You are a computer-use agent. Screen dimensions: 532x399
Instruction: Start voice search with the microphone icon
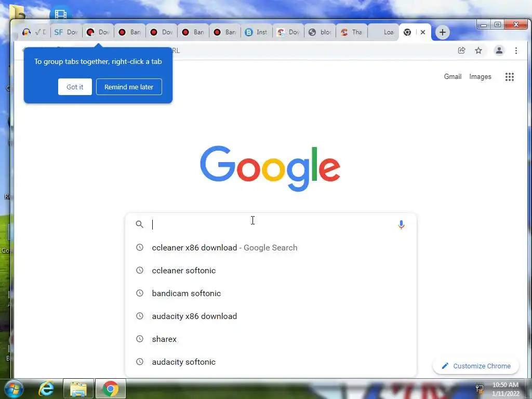point(401,224)
